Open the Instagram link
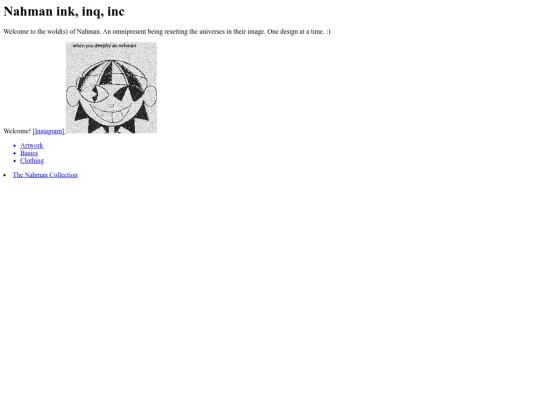The image size is (540, 405). coord(48,131)
